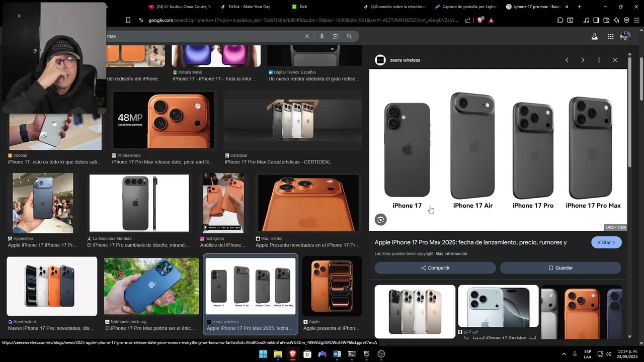Open 'Más información' copyright link
This screenshot has width=644, height=362.
[x=451, y=254]
